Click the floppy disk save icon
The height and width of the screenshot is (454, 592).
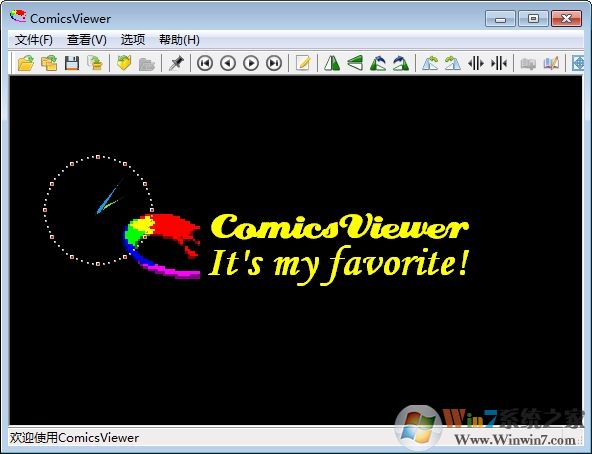click(x=72, y=63)
